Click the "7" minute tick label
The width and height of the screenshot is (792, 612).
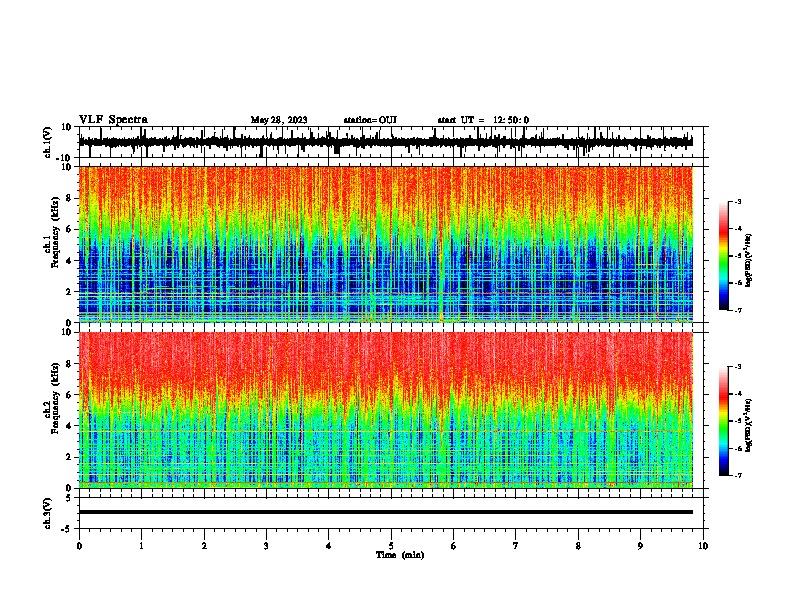[x=516, y=546]
